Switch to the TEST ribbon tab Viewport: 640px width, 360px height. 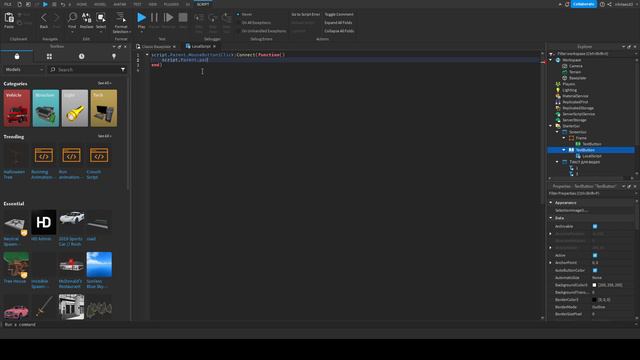(138, 4)
